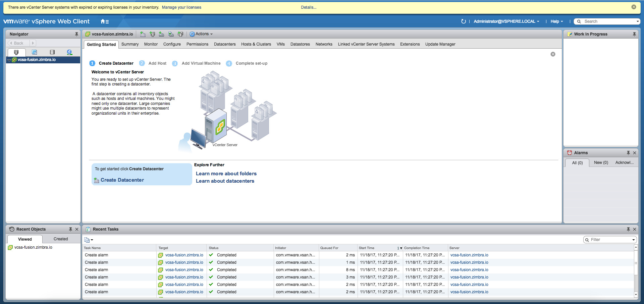Screen dimensions: 644x304
Task: Pin the Recent Tasks panel
Action: click(628, 229)
